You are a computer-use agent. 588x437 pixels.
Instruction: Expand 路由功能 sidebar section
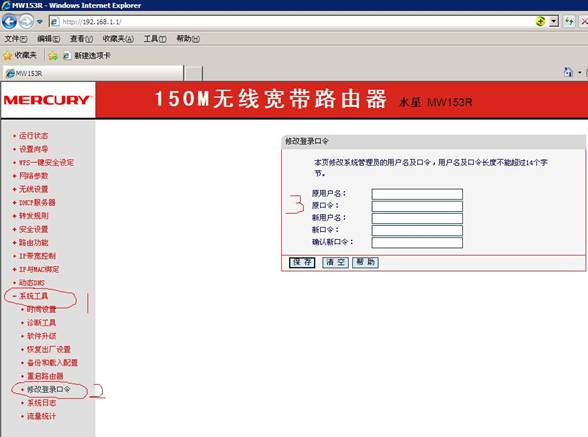[x=33, y=243]
